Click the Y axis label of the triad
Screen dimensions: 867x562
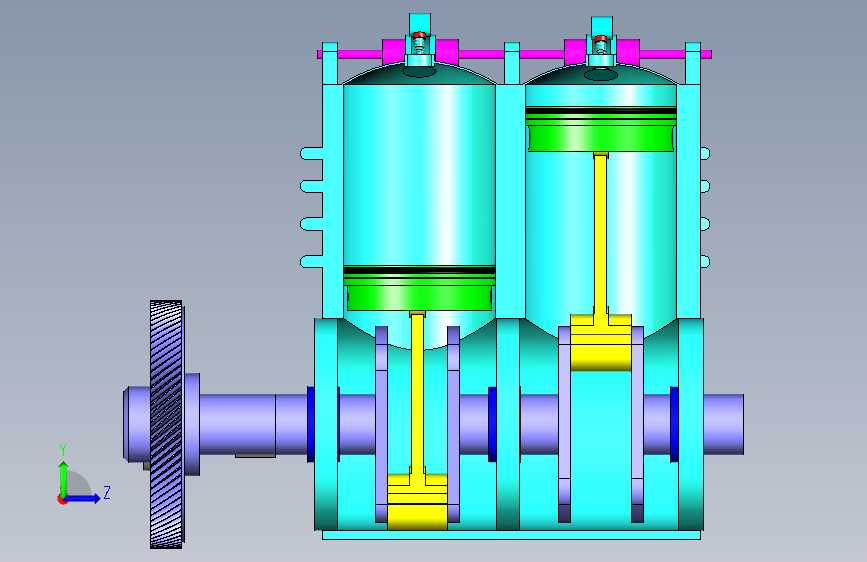click(63, 450)
